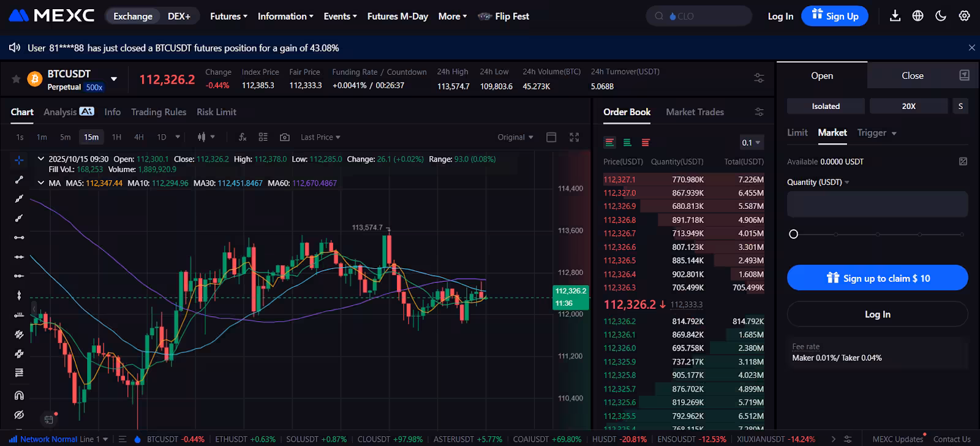Open Last Price dropdown
The image size is (980, 446).
(320, 137)
